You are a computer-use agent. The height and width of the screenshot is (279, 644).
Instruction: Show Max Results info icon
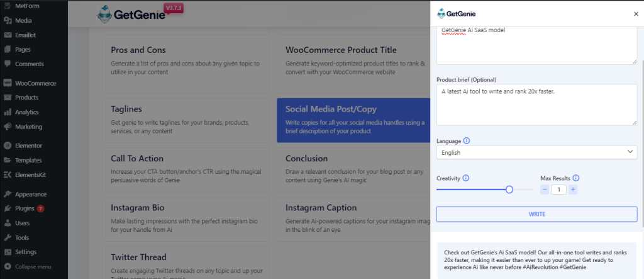[x=576, y=178]
